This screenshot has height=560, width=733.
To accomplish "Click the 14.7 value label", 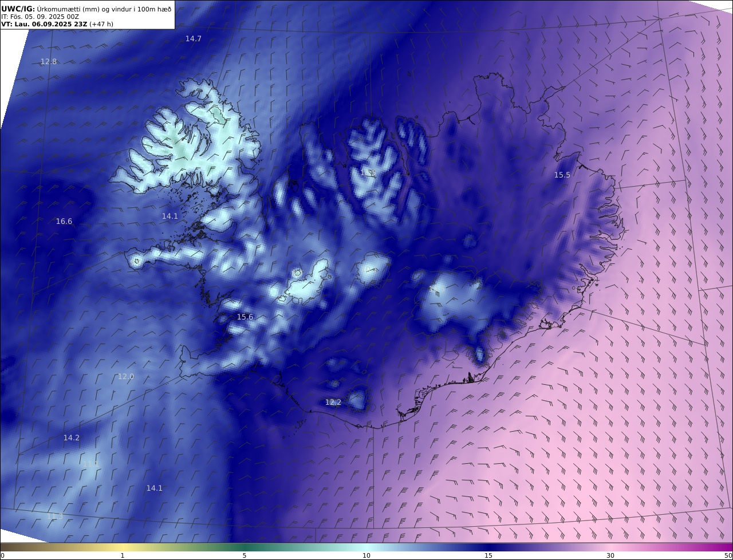I will pos(193,38).
